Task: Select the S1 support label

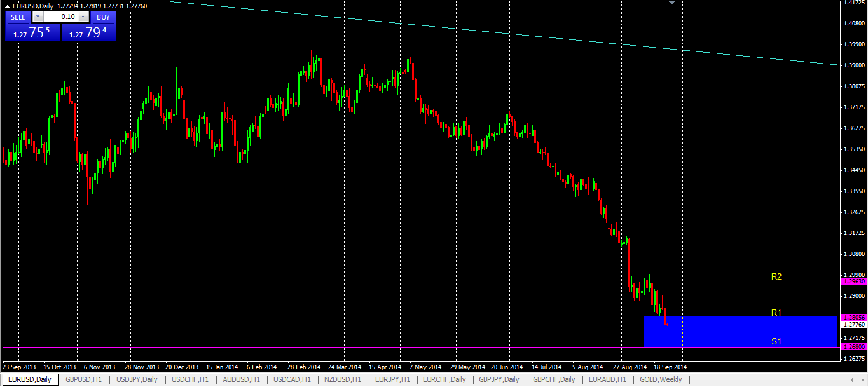Action: 776,341
